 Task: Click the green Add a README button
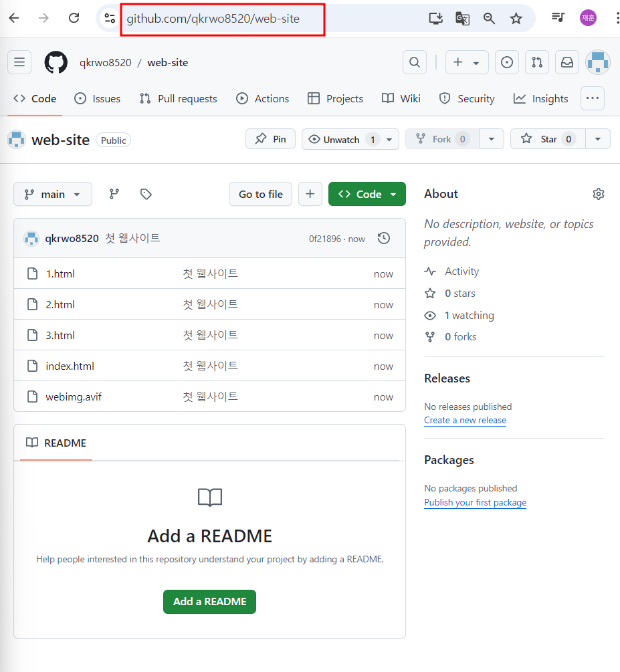[209, 602]
